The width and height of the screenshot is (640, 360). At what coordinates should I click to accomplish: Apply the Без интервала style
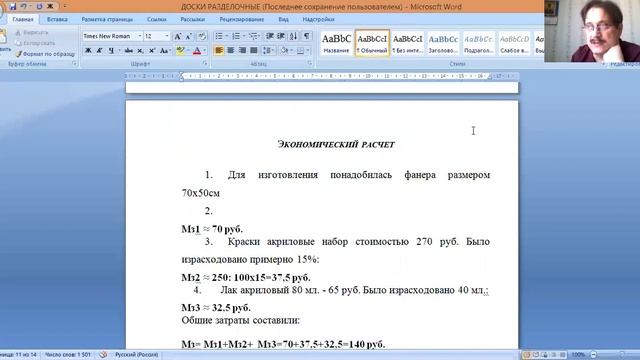point(407,43)
